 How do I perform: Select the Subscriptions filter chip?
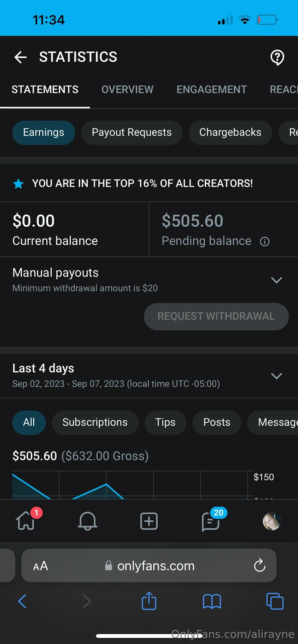point(95,422)
